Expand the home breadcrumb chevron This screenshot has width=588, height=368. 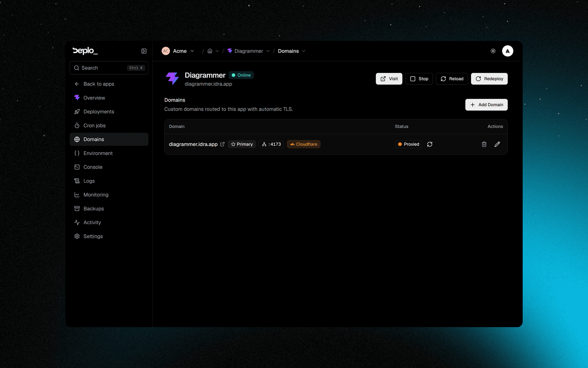217,51
